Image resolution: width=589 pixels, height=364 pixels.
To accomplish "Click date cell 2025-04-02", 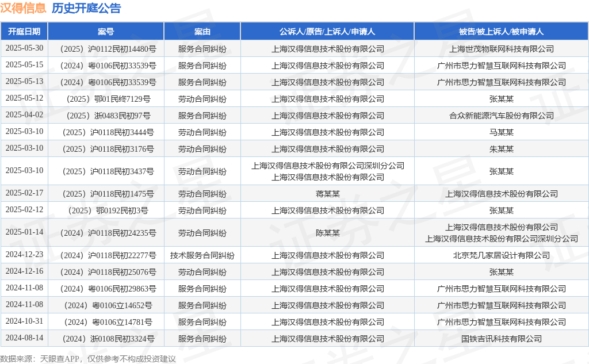I will point(24,114).
